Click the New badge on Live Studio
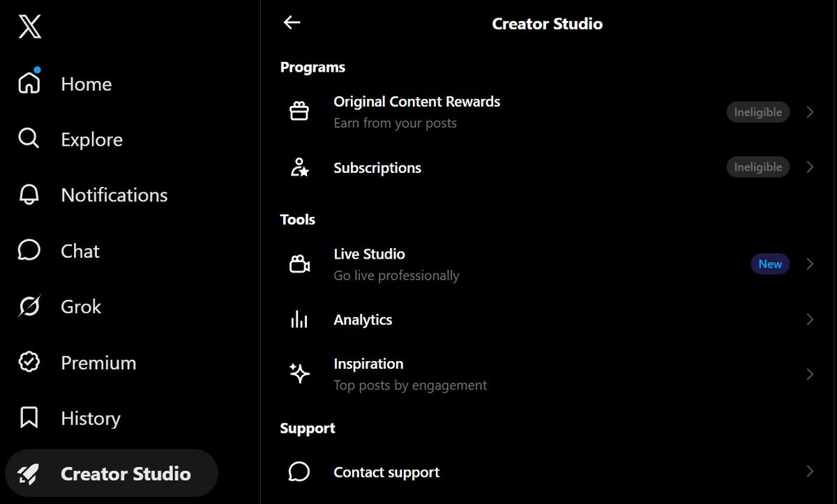 point(770,264)
